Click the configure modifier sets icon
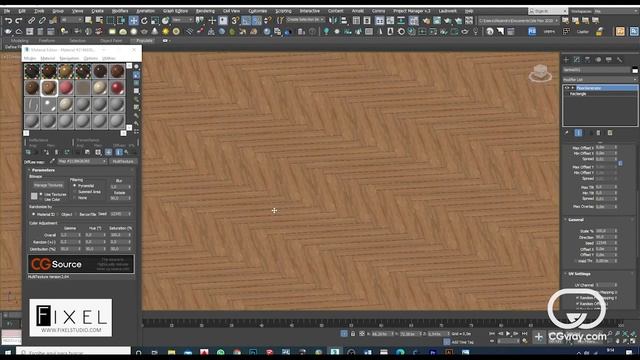 610,133
